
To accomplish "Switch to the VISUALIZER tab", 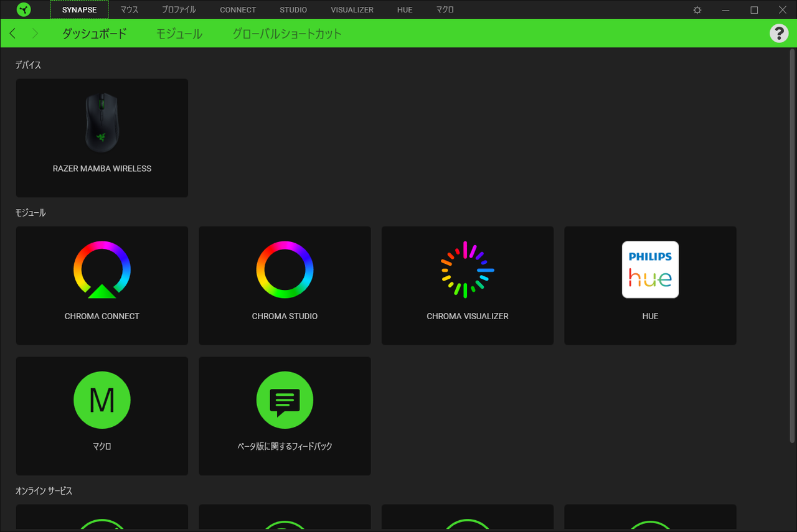I will click(x=352, y=10).
